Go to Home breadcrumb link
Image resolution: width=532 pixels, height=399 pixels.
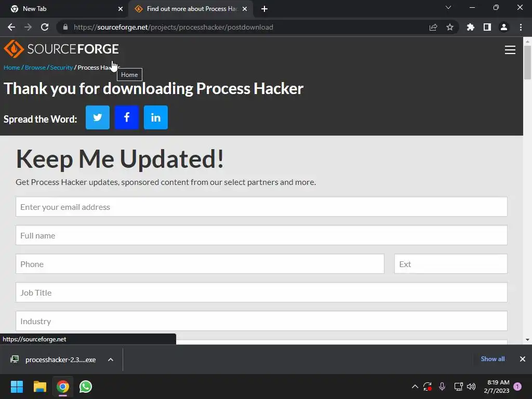click(x=12, y=68)
